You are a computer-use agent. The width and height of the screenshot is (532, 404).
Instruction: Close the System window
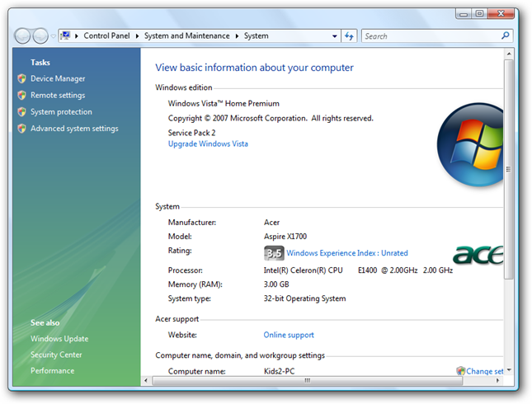501,14
